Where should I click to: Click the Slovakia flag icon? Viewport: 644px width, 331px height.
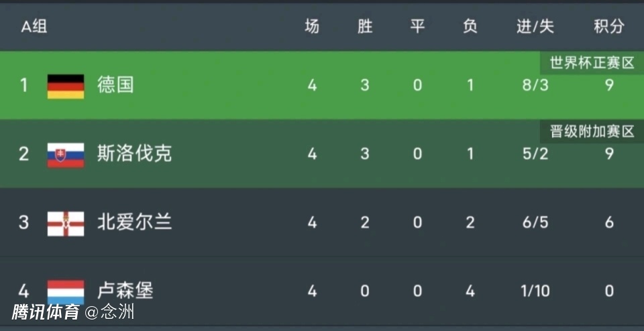coord(66,154)
